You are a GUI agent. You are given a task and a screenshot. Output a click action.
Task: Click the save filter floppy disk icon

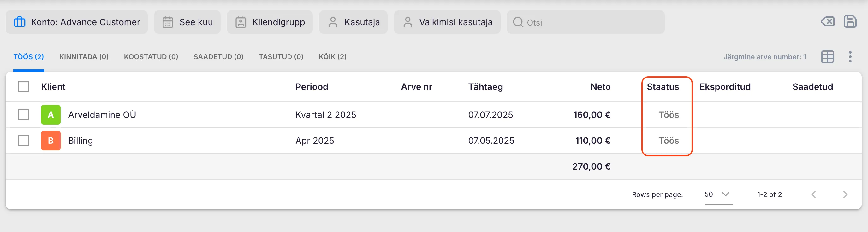point(850,22)
